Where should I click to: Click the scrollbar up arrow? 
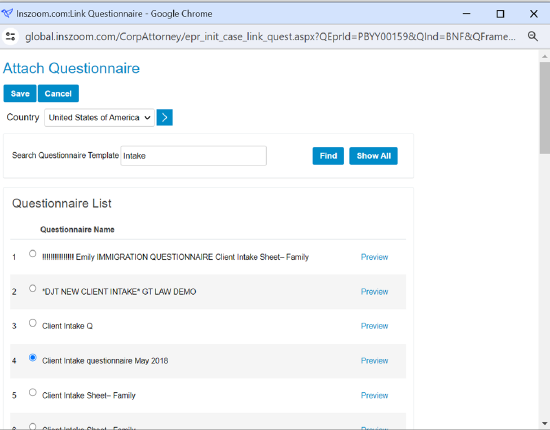click(544, 56)
